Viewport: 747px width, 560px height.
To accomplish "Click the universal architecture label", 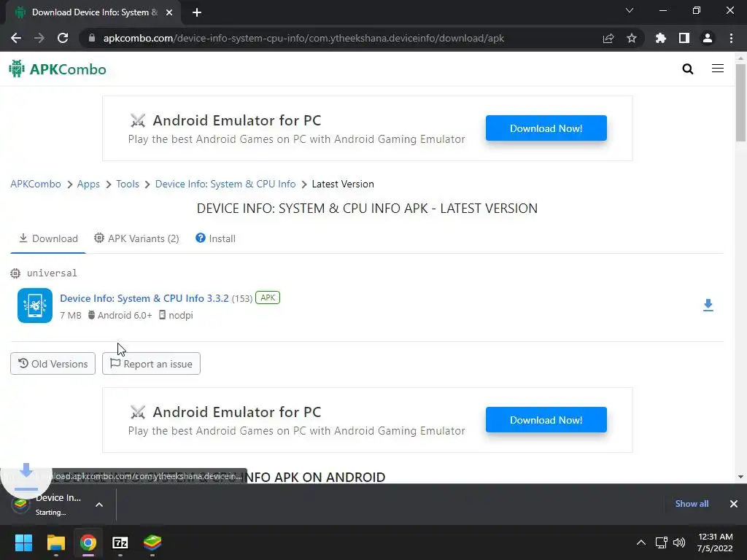I will tap(52, 273).
